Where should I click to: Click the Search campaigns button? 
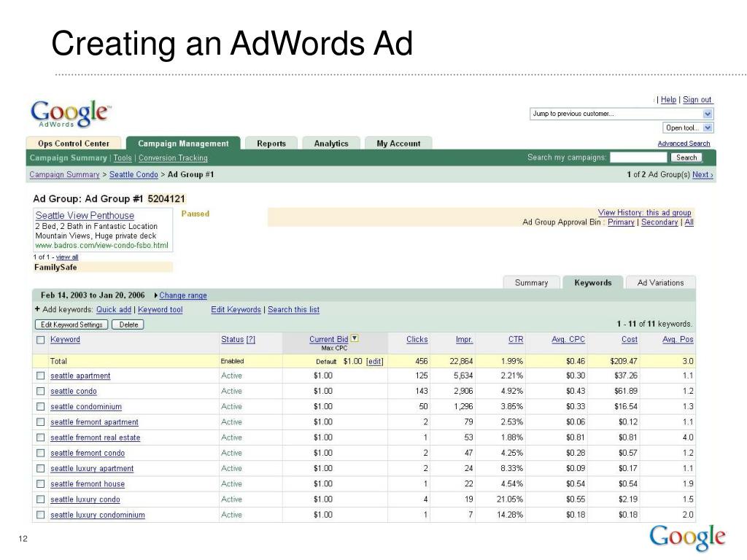click(x=686, y=157)
